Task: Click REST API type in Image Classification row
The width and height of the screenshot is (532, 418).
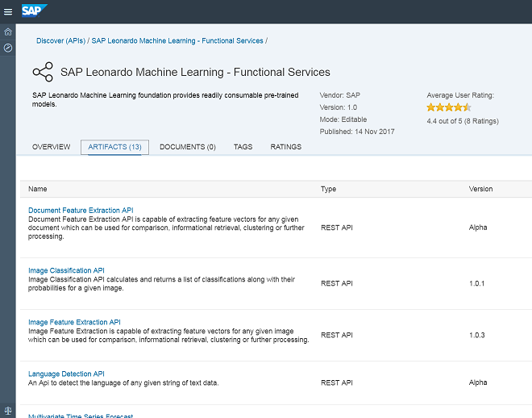Action: coord(337,283)
